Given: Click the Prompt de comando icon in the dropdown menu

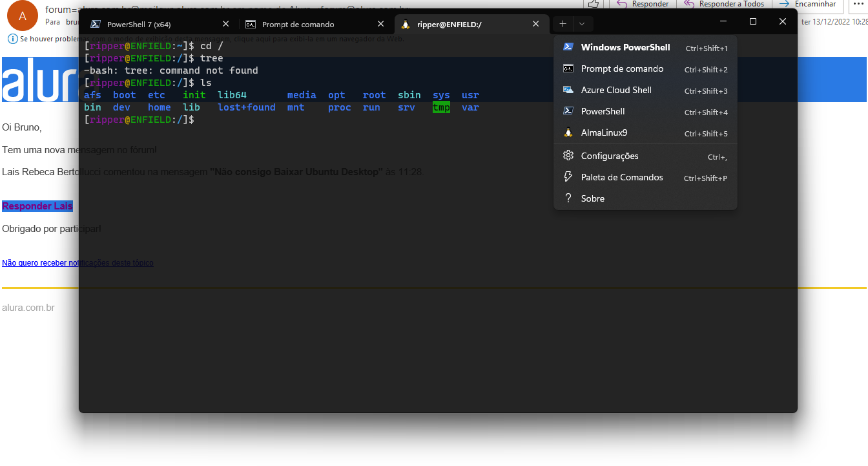Looking at the screenshot, I should click(x=568, y=69).
